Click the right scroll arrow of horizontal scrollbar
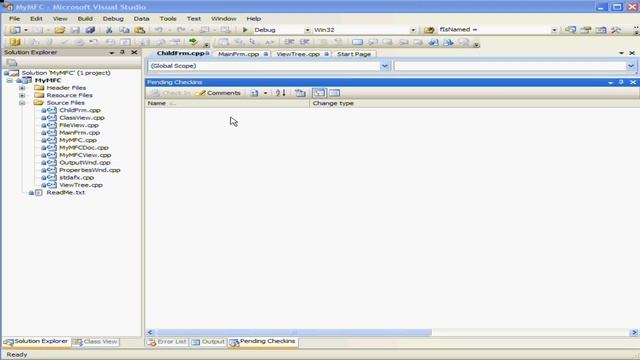 [x=634, y=333]
